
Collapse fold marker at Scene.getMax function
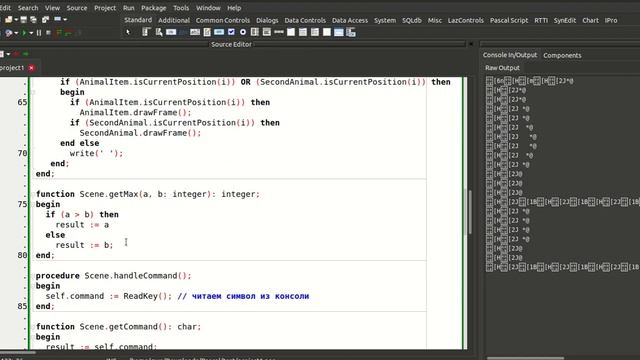33,194
